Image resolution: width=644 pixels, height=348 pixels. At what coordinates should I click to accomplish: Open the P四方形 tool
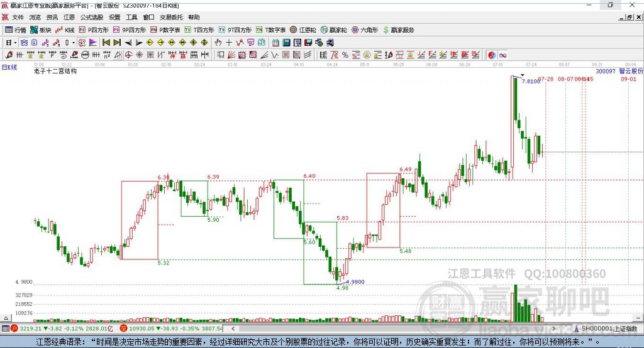[94, 30]
